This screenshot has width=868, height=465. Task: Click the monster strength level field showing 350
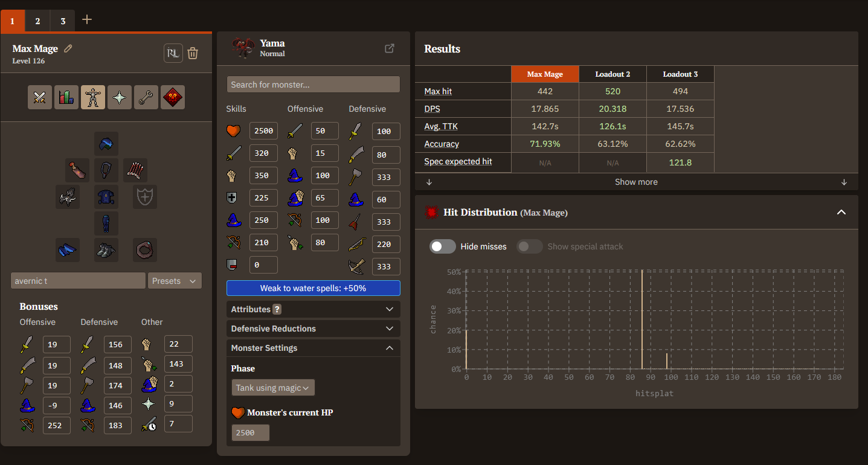pyautogui.click(x=263, y=176)
